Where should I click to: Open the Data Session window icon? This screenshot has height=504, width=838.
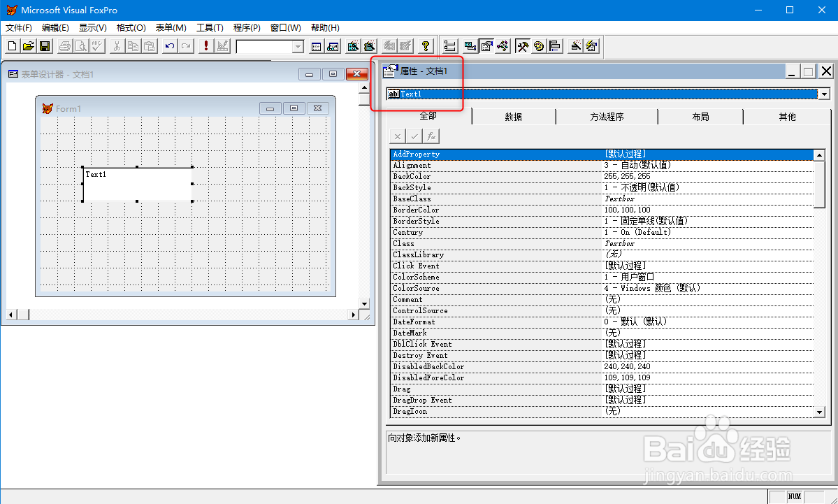tap(333, 47)
